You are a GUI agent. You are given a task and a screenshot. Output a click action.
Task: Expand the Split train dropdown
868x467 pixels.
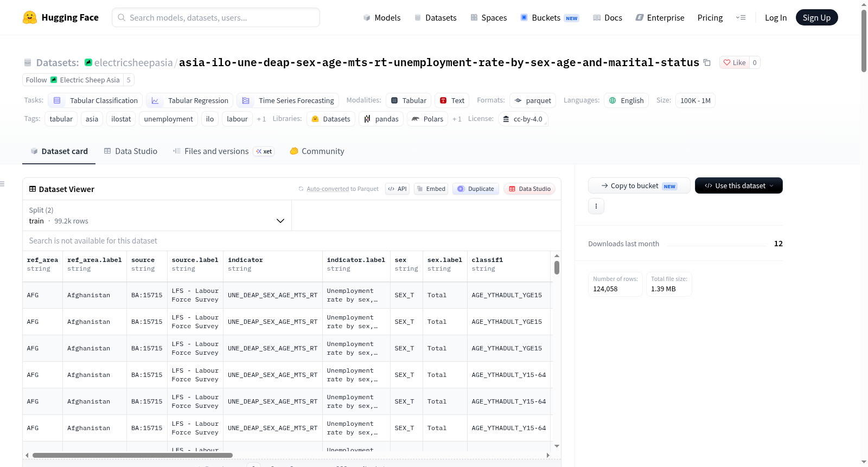157,215
